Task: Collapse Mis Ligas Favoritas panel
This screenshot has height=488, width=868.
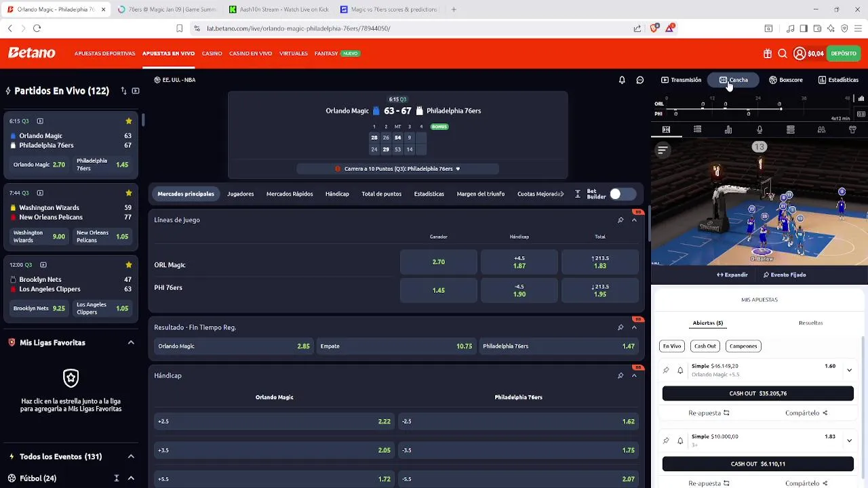Action: click(131, 343)
